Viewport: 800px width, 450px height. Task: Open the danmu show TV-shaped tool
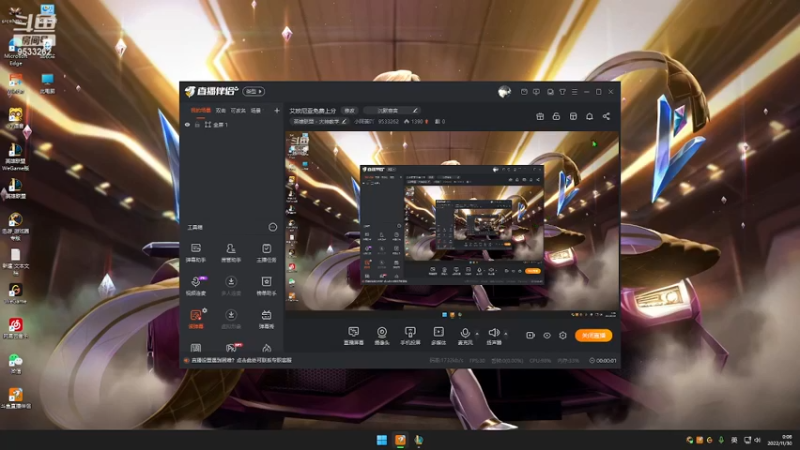point(266,319)
